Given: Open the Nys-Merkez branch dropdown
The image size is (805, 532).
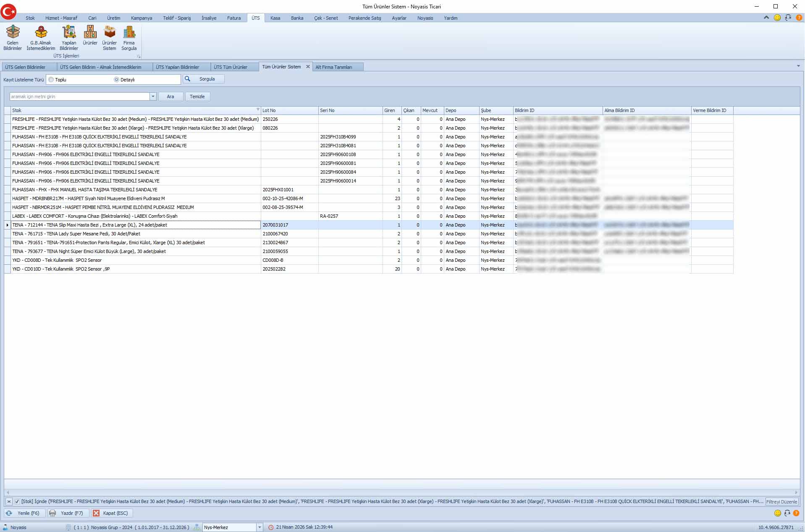Looking at the screenshot, I should (260, 527).
